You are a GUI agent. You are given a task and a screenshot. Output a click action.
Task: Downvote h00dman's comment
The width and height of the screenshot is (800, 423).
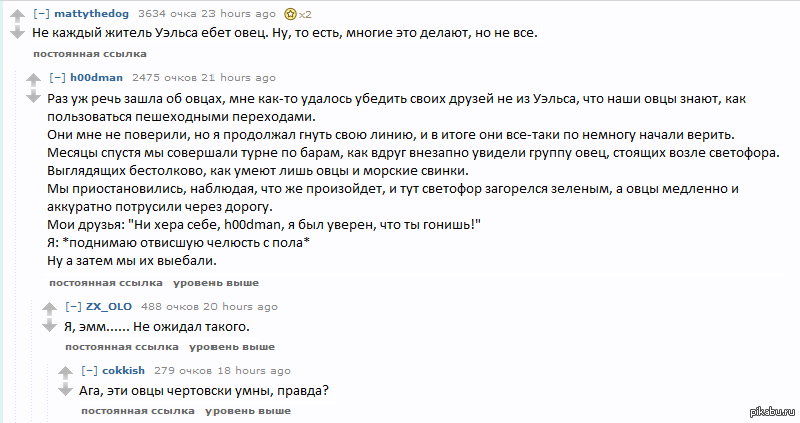tap(31, 97)
